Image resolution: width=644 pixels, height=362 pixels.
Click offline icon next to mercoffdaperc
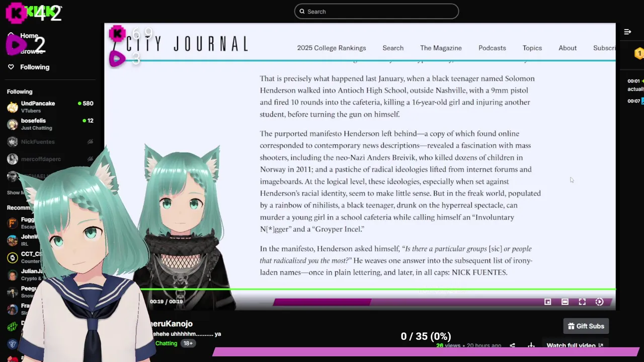(90, 159)
